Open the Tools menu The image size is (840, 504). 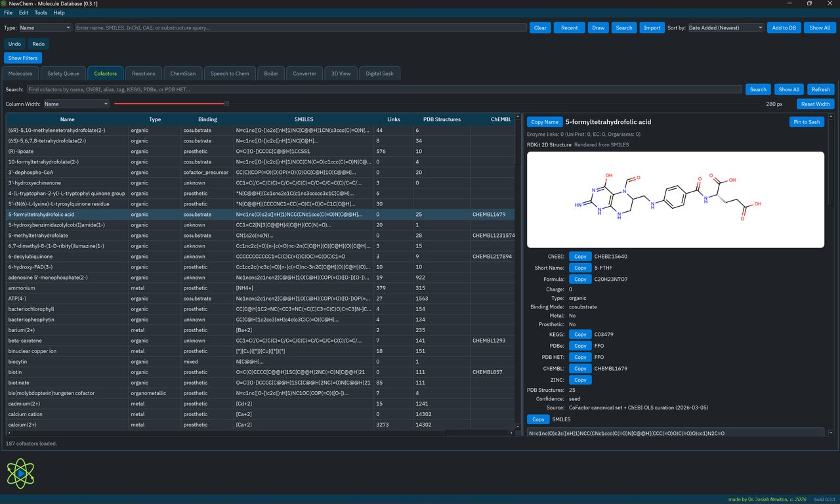click(x=40, y=12)
